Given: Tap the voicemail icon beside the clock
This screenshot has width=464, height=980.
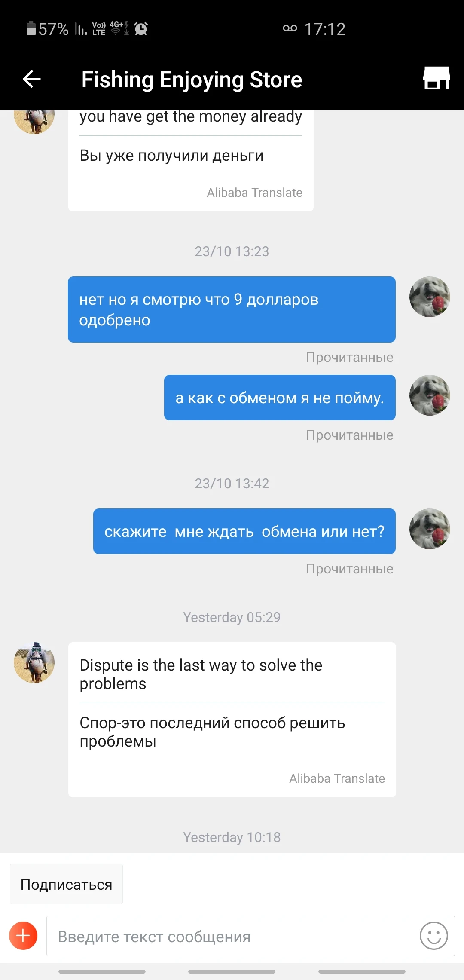Looking at the screenshot, I should pyautogui.click(x=290, y=28).
